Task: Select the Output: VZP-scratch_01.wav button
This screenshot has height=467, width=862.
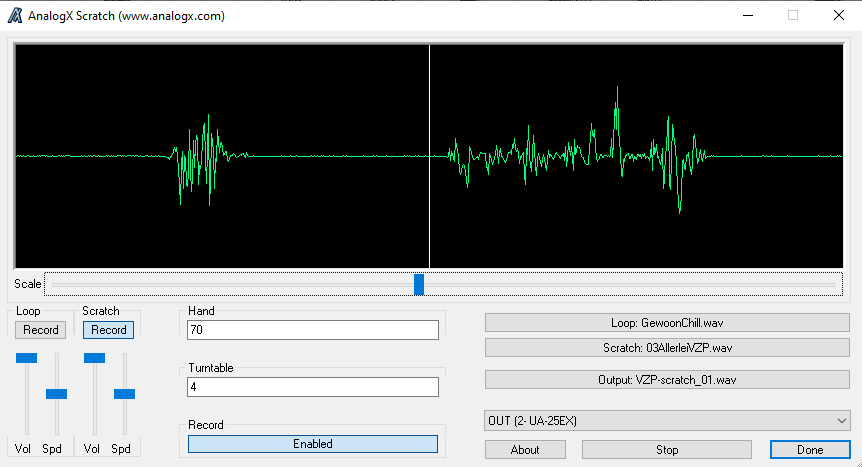Action: tap(667, 380)
